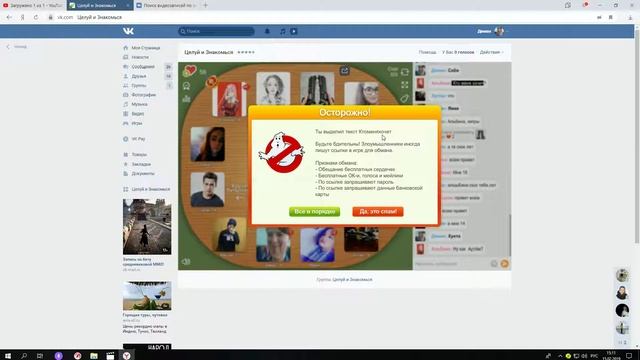
Task: Open VK Pay in sidebar
Action: pos(138,139)
